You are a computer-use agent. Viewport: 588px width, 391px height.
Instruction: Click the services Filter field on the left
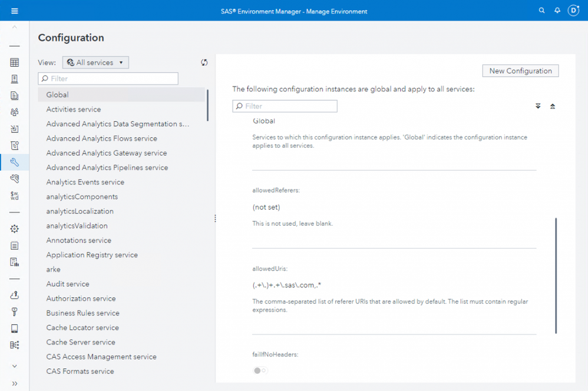(x=108, y=78)
